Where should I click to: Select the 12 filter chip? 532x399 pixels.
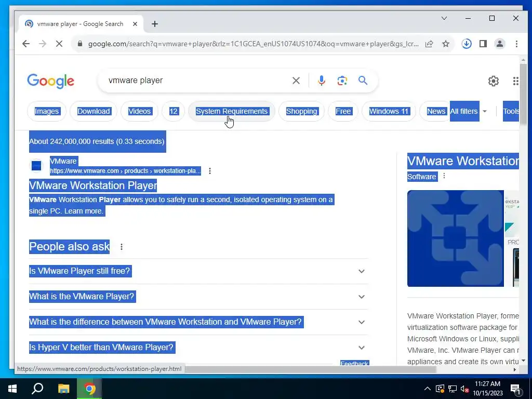[x=174, y=111]
